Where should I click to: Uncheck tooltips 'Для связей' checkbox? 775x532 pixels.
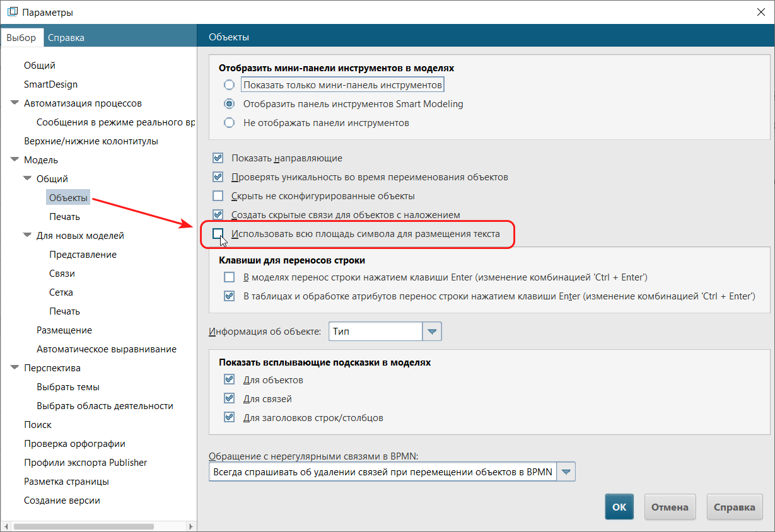(x=229, y=399)
